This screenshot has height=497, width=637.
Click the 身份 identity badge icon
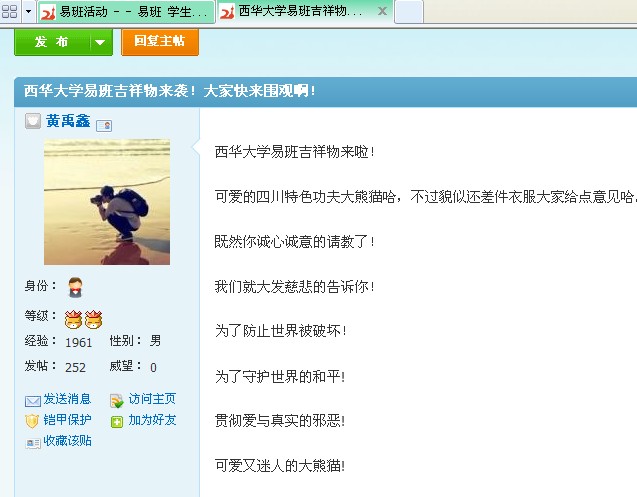pos(75,288)
